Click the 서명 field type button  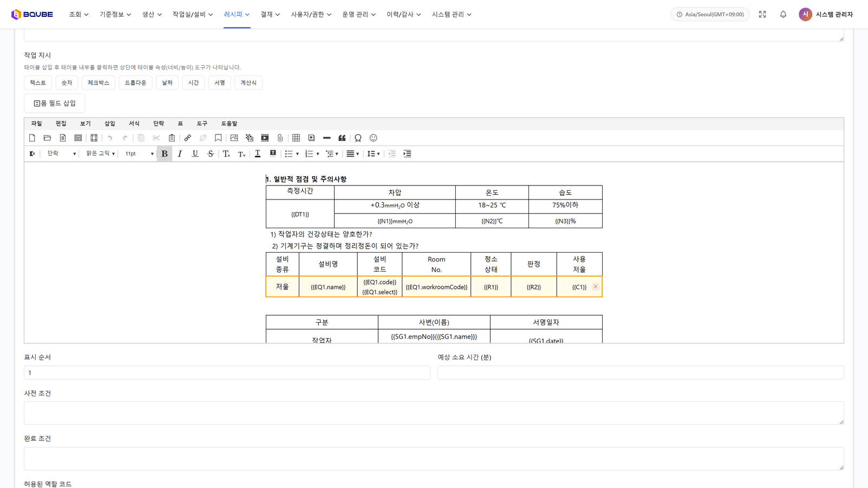(220, 83)
